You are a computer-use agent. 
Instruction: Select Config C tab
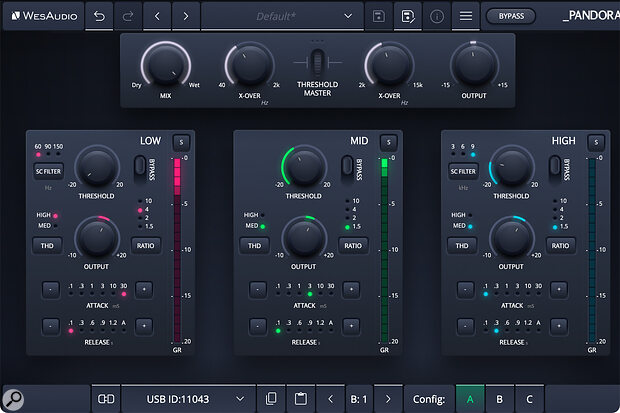pyautogui.click(x=529, y=399)
